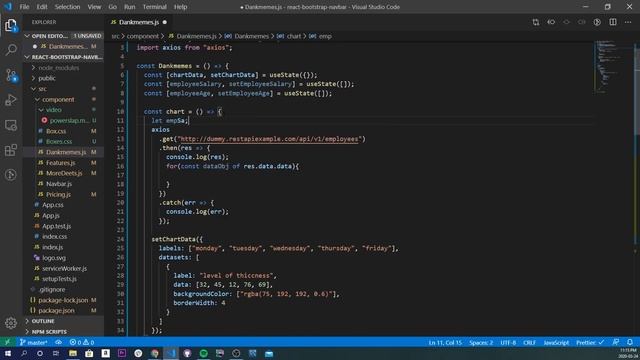Collapse the component folder
The width and height of the screenshot is (640, 360).
coord(58,99)
